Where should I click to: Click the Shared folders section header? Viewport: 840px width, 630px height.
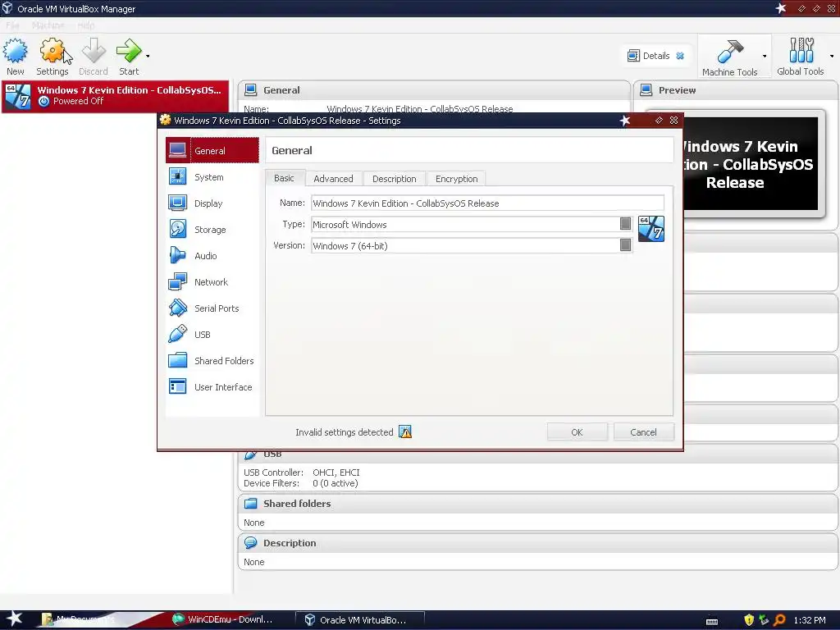(x=537, y=504)
